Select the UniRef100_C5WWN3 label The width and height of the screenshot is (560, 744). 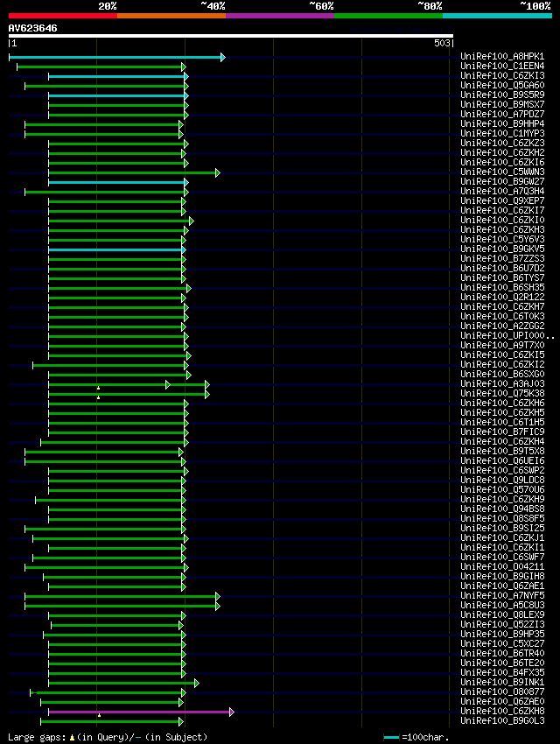click(x=502, y=172)
